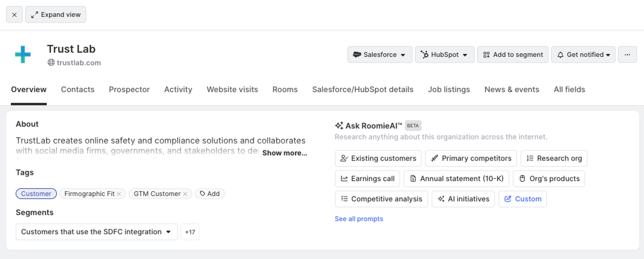Show more of the About description
The image size is (644, 259).
pos(285,153)
